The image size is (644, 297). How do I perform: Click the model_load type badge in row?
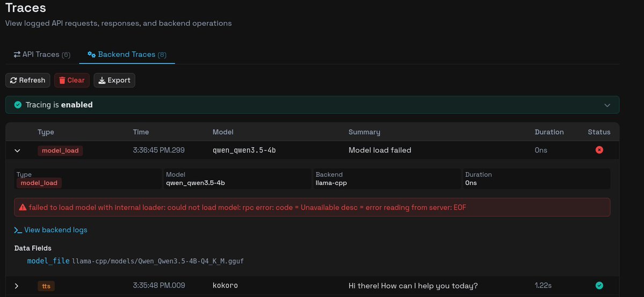coord(60,150)
